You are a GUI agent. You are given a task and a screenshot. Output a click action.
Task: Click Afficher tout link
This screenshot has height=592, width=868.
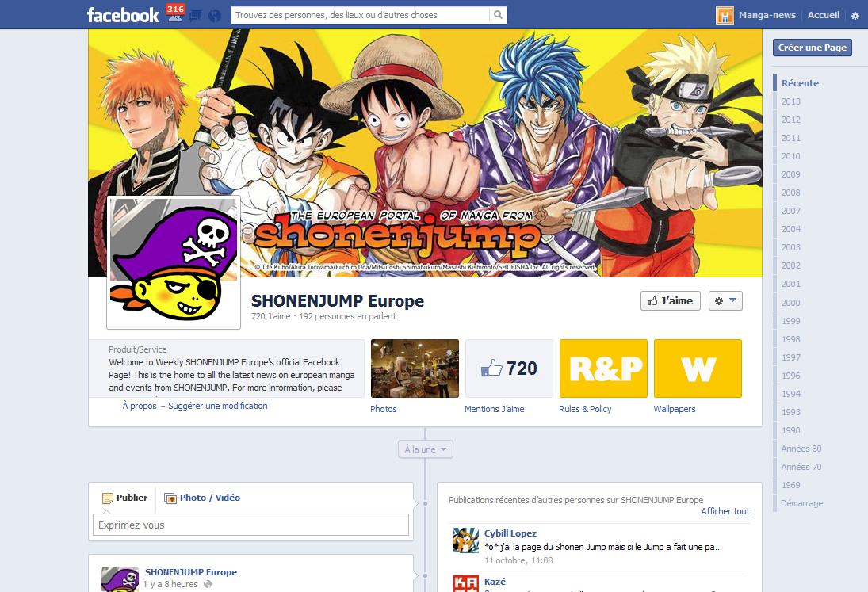click(x=725, y=511)
